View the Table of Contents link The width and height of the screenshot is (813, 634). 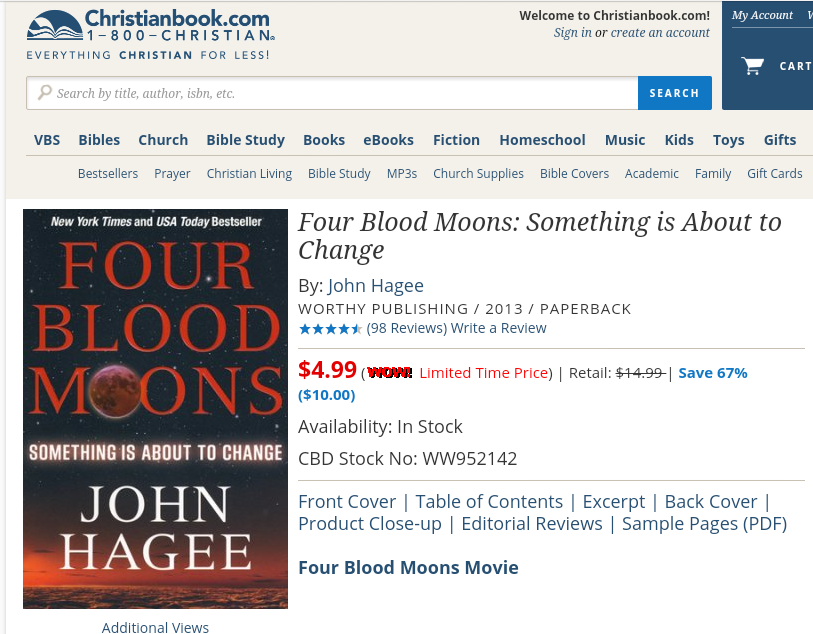click(489, 502)
